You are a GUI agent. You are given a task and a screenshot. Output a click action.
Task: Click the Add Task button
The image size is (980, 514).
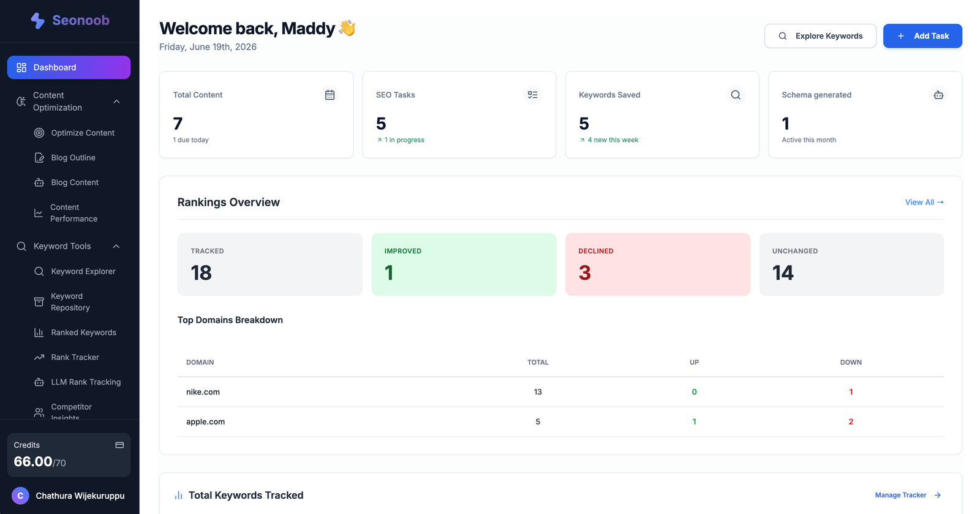[922, 36]
